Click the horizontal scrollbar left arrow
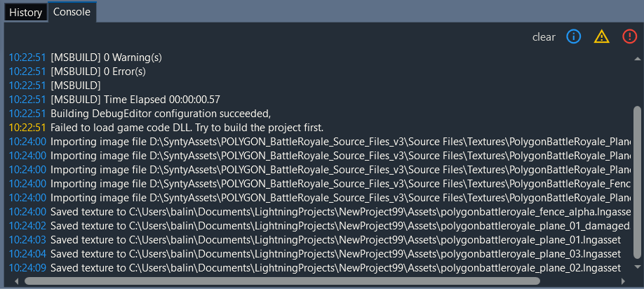The image size is (644, 289). (16, 281)
